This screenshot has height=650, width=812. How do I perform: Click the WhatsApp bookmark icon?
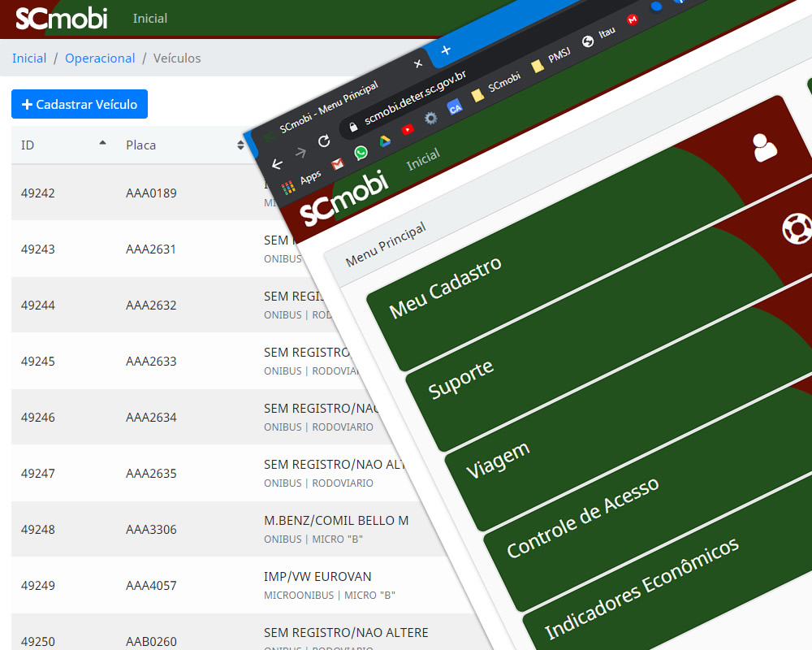(x=361, y=153)
